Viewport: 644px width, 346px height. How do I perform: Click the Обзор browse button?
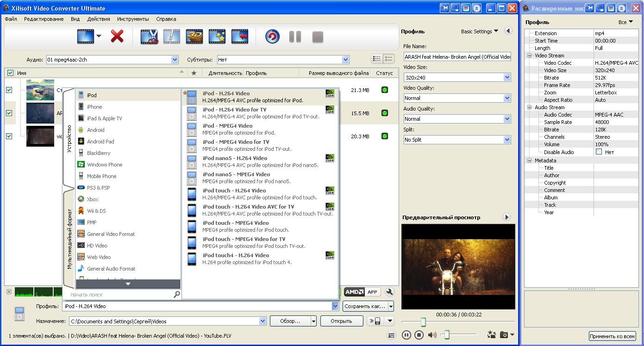(x=290, y=321)
